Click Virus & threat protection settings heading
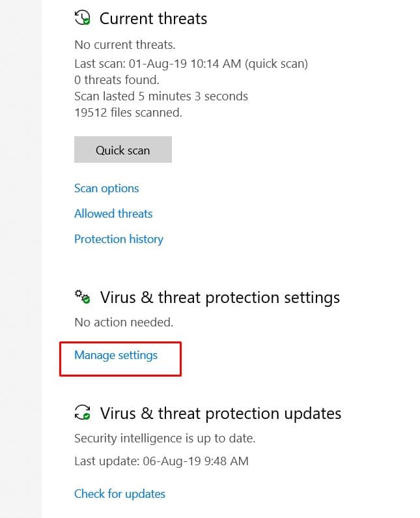This screenshot has width=420, height=518. click(x=219, y=298)
